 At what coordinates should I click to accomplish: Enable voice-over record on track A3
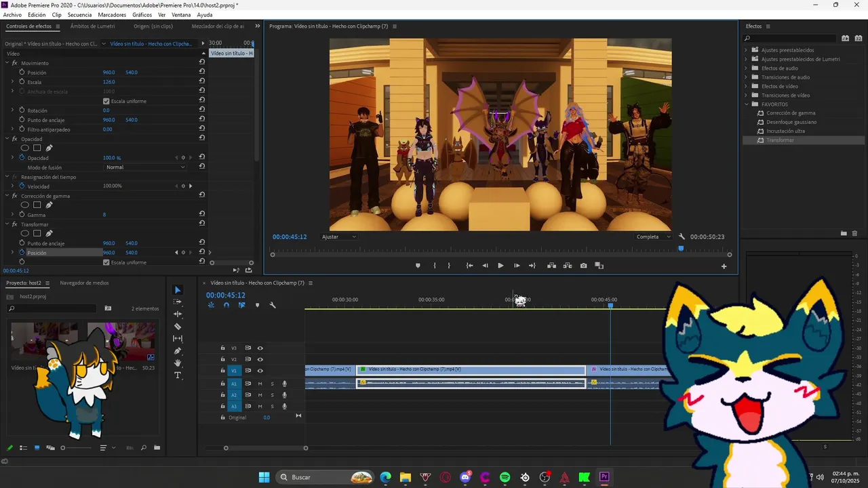pyautogui.click(x=285, y=406)
